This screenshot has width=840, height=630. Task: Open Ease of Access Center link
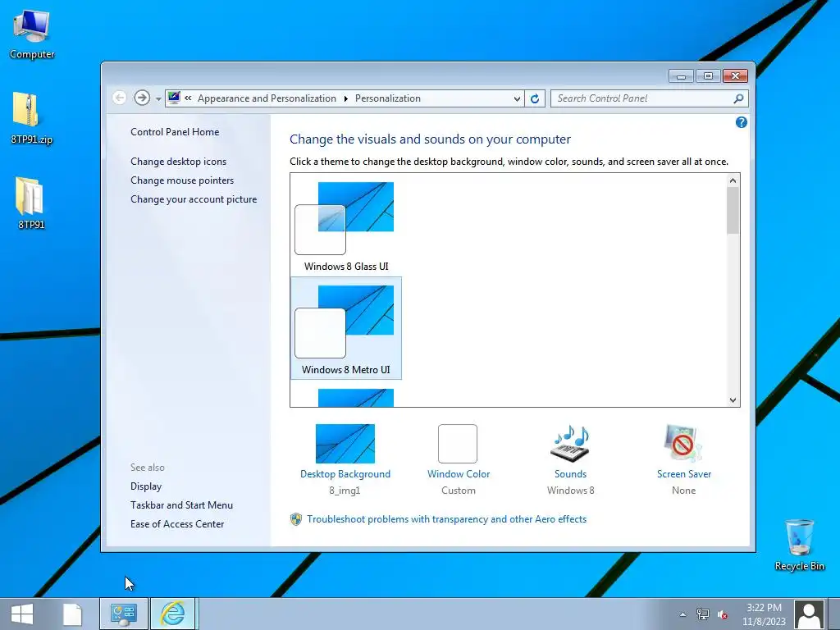pos(177,524)
